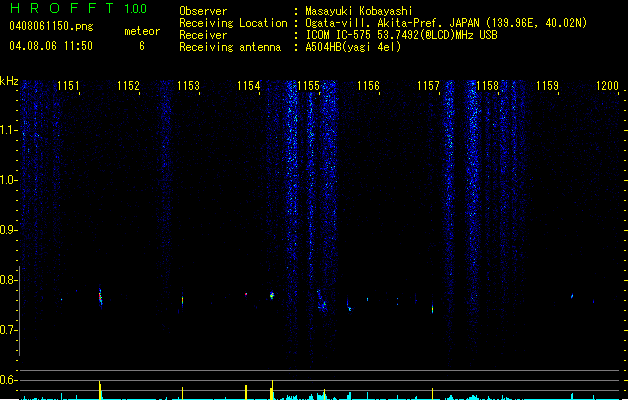Click the faint echo just before 1200
Viewport: 629px width, 400px height.
point(593,301)
